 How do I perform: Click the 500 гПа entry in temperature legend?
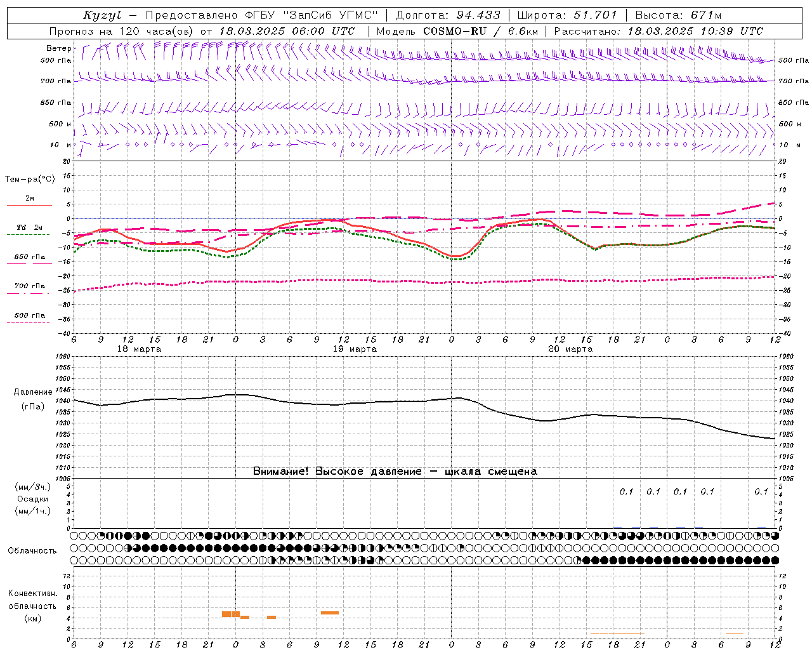click(x=30, y=315)
